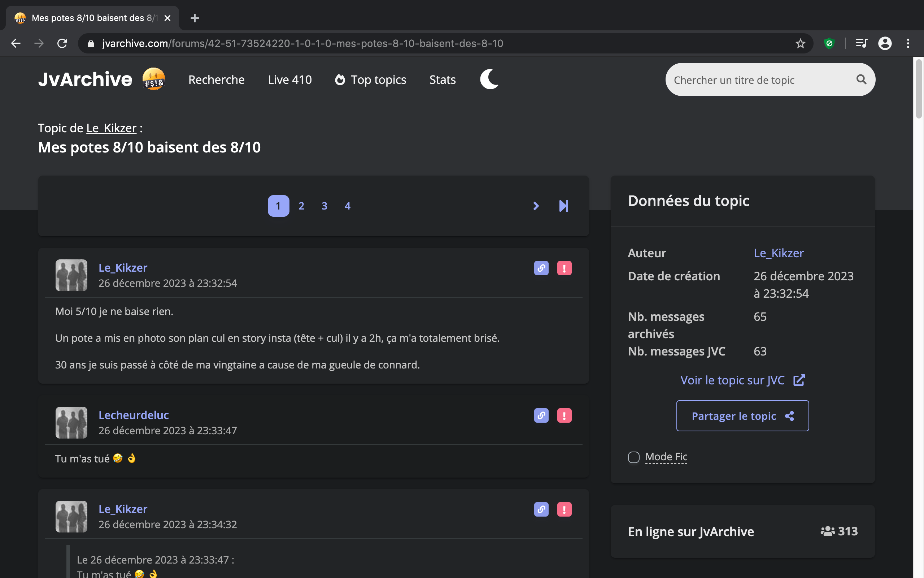Copy link of Lecheurdeluc's post
The image size is (924, 578).
[x=541, y=415]
